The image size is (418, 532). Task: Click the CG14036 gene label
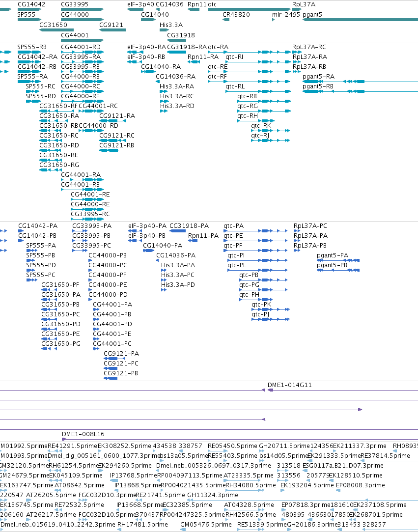169,4
